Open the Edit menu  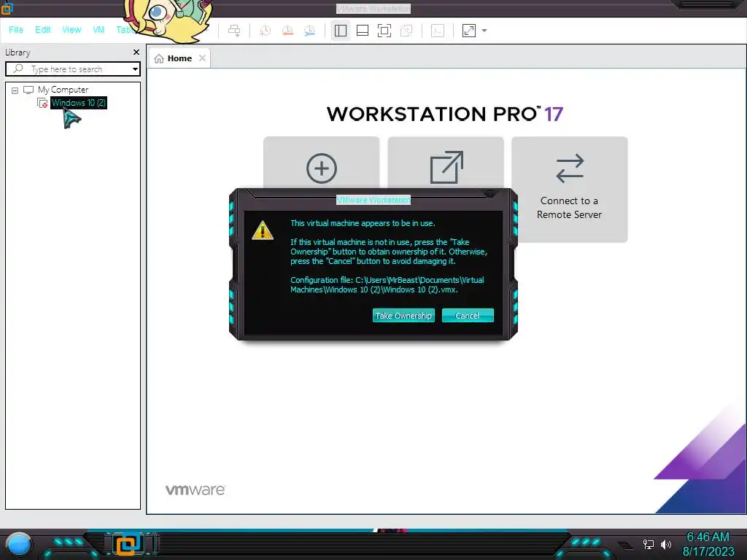pos(42,30)
